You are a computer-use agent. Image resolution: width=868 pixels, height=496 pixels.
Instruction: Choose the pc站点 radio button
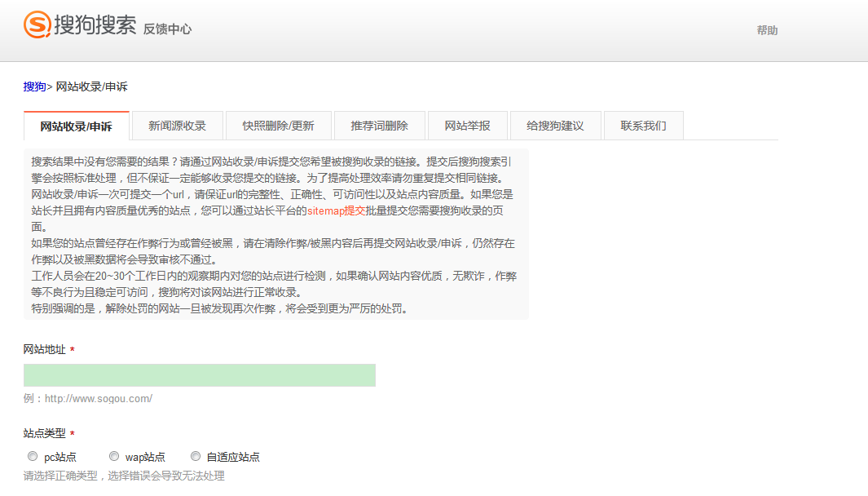(33, 456)
